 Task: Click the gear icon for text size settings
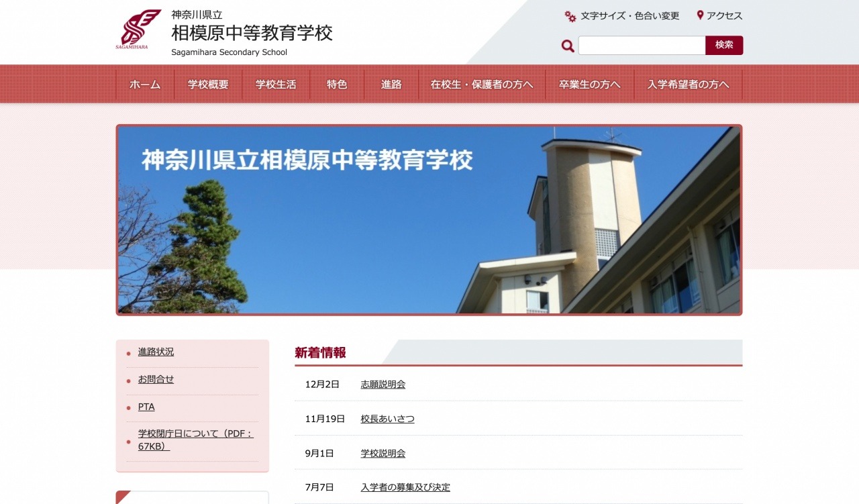tap(570, 16)
